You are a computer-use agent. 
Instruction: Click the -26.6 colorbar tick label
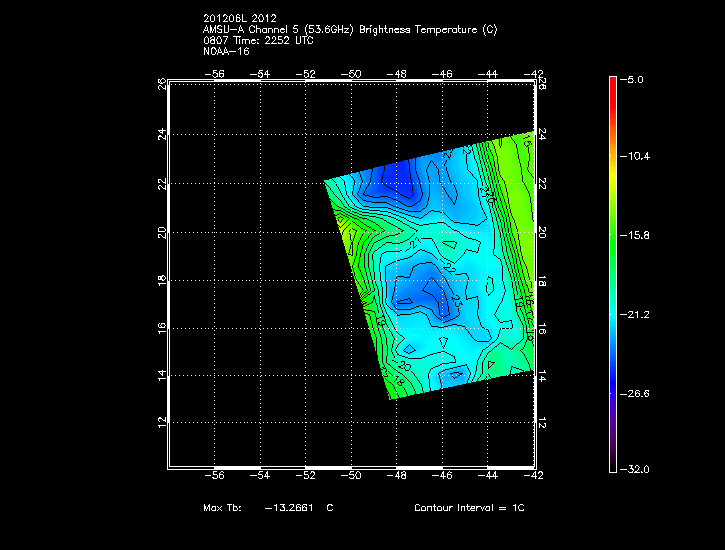click(636, 394)
